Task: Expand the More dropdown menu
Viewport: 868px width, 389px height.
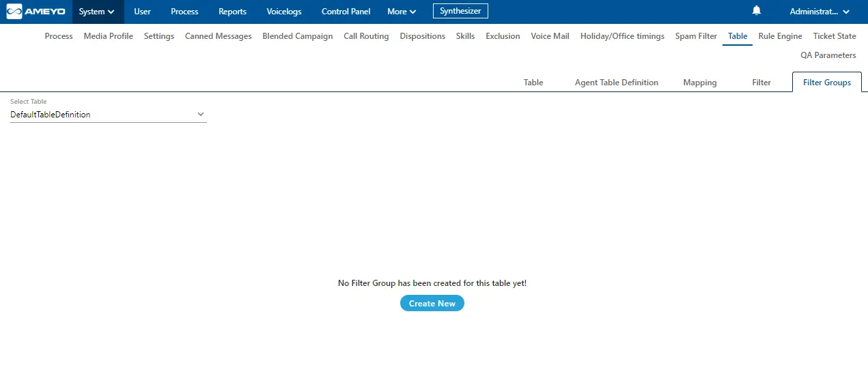Action: (402, 12)
